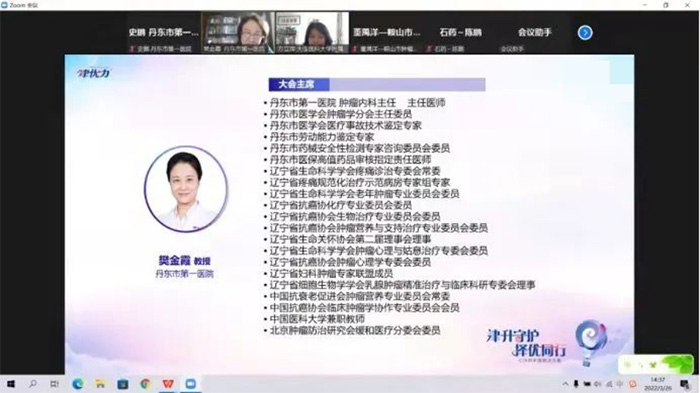Click the speaker portrait on slide

[186, 189]
